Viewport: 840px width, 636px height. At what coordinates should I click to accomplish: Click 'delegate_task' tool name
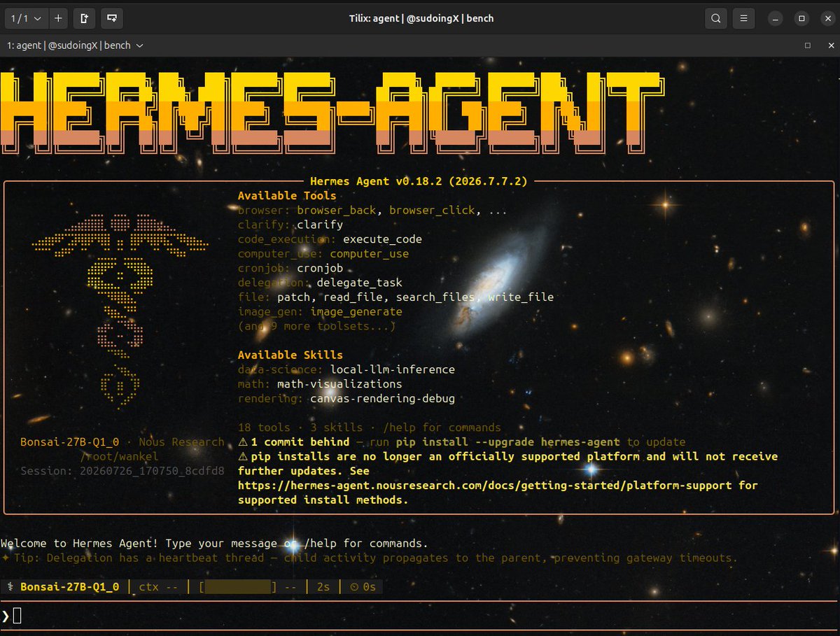[360, 283]
